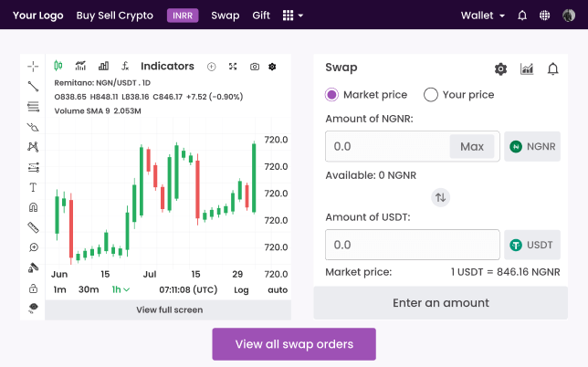Choose the ruler measure tool
The height and width of the screenshot is (367, 588).
click(33, 227)
